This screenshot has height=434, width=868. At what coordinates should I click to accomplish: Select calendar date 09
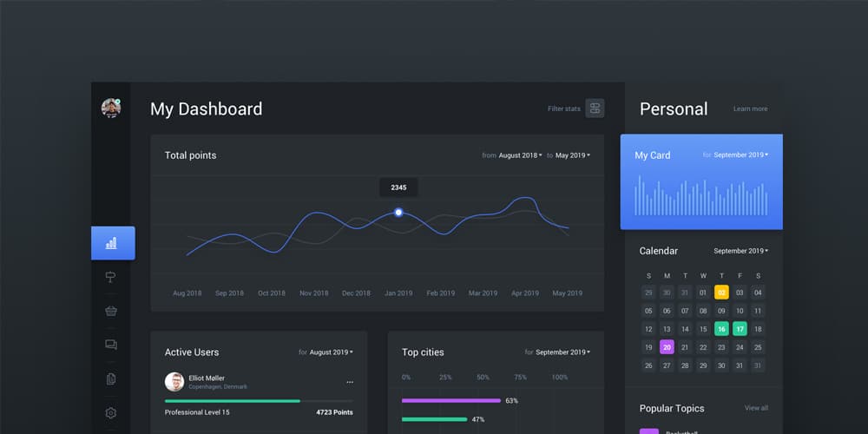tap(721, 311)
